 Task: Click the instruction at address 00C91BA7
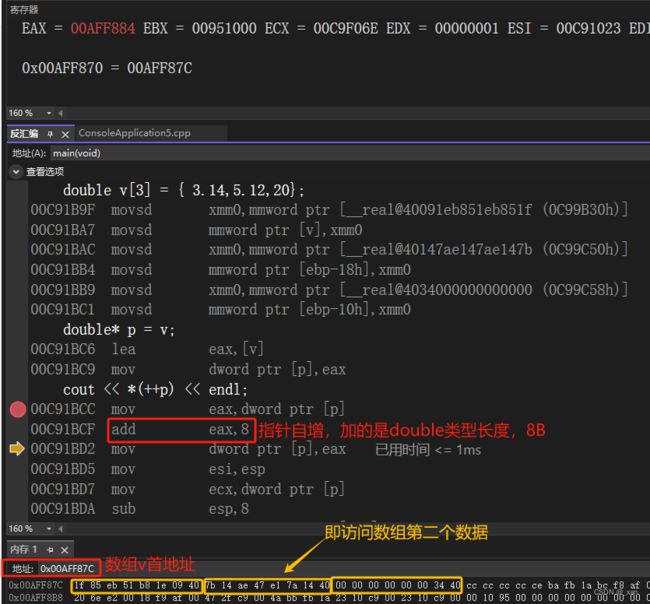(196, 230)
